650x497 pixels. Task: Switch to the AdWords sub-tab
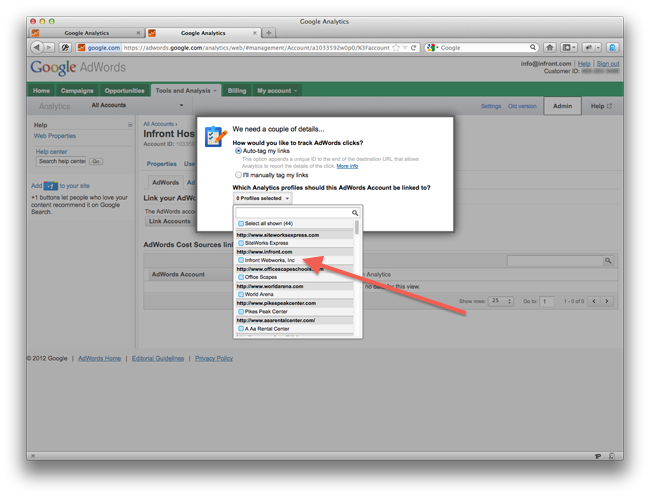[165, 182]
